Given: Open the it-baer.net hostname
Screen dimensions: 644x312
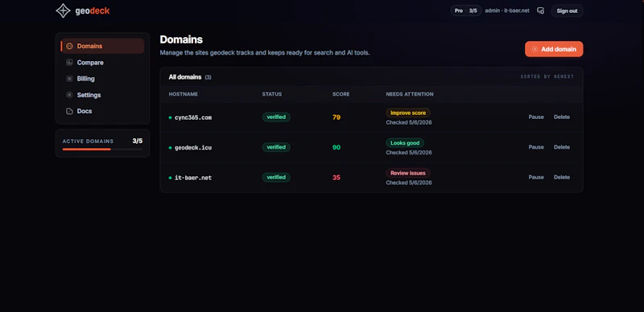Looking at the screenshot, I should (x=193, y=178).
